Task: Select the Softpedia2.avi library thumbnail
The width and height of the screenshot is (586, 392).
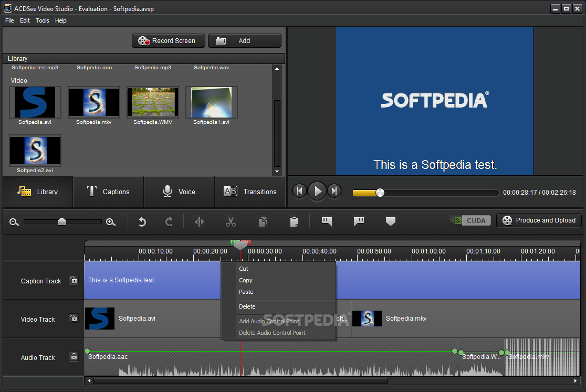Action: [x=35, y=151]
